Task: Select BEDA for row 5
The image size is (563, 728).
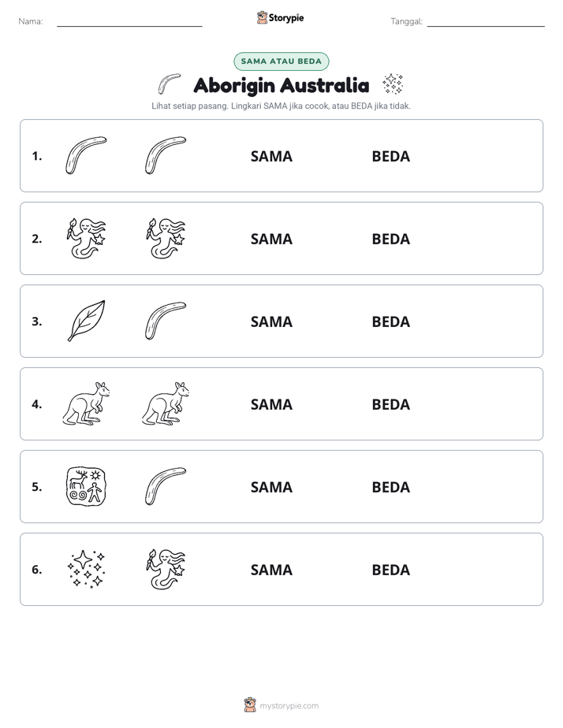Action: pos(391,487)
